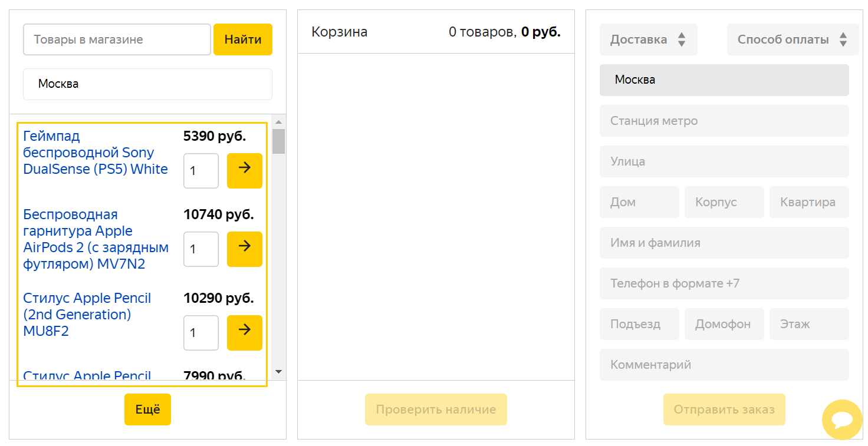Focus the Домофон field
The width and height of the screenshot is (868, 446).
coord(724,324)
